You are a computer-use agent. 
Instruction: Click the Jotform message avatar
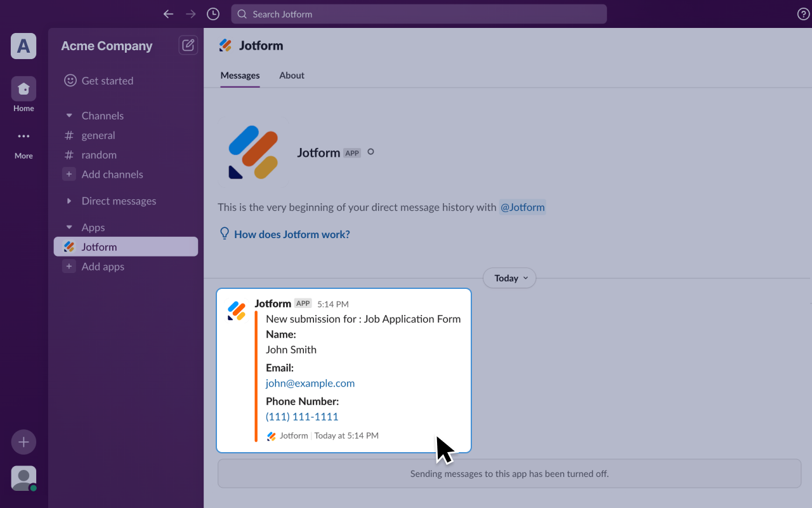point(237,311)
